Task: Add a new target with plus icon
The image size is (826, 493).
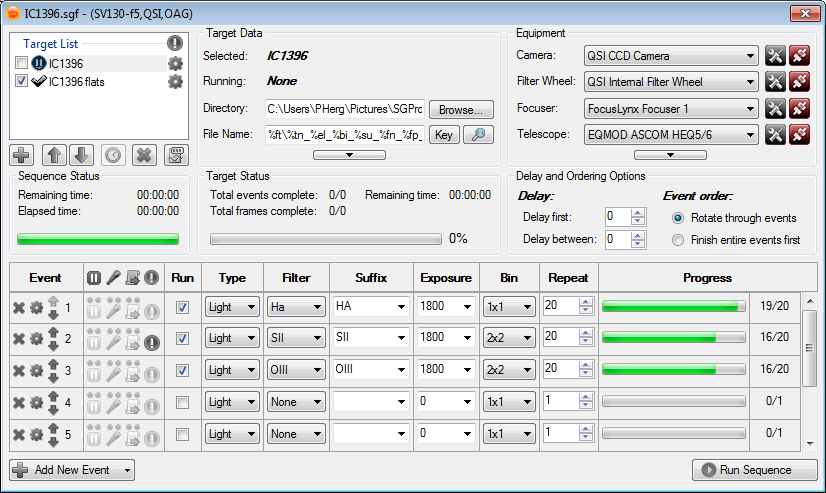Action: click(22, 155)
